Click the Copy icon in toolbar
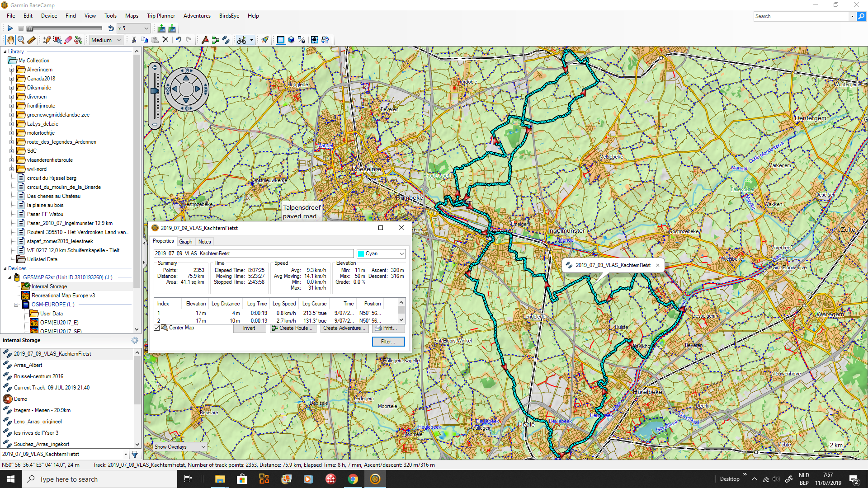 pyautogui.click(x=145, y=40)
